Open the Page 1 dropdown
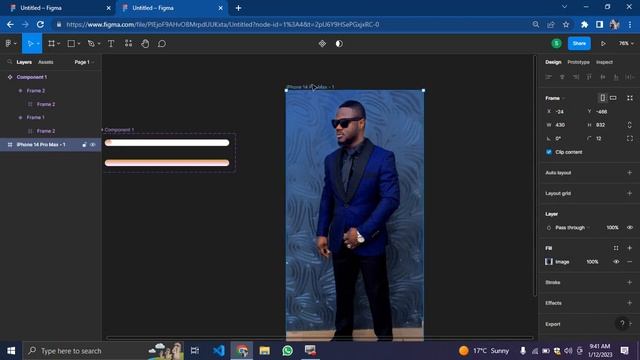 coord(84,62)
